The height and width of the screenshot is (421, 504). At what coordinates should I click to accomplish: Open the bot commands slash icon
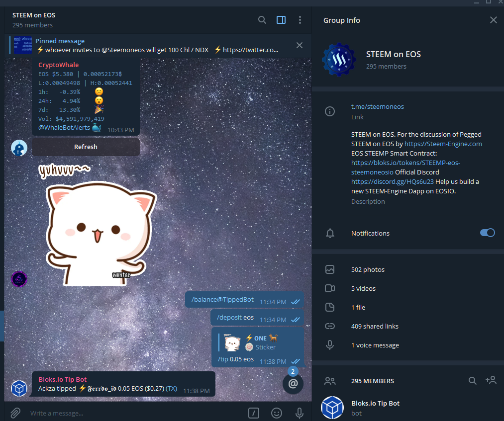(254, 413)
